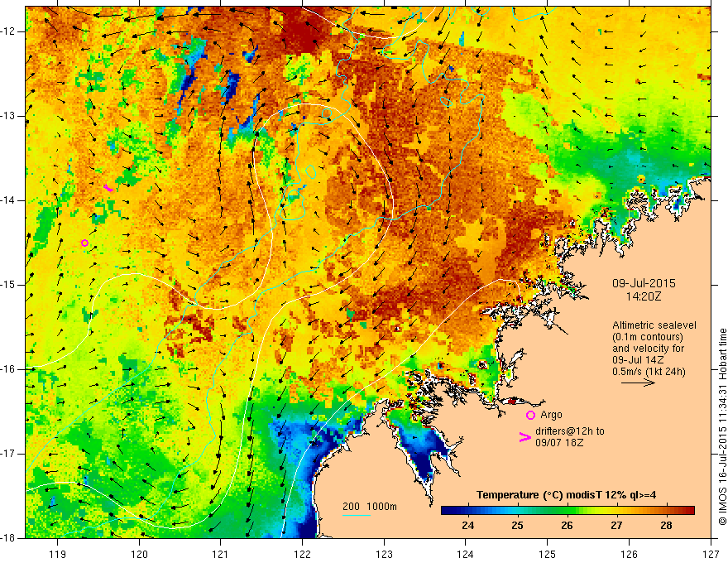Image resolution: width=728 pixels, height=563 pixels.
Task: Click the longitude axis label 126
Action: pyautogui.click(x=629, y=554)
